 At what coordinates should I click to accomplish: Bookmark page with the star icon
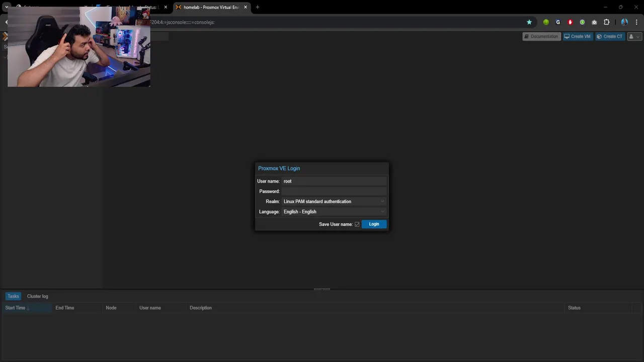tap(529, 22)
